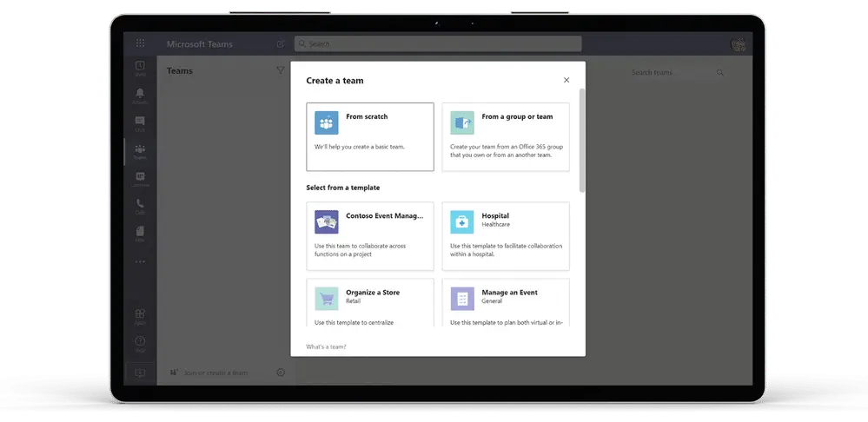Screen dimensions: 868x422
Task: Click "collaborate across functions on a project" text
Action: pos(360,250)
